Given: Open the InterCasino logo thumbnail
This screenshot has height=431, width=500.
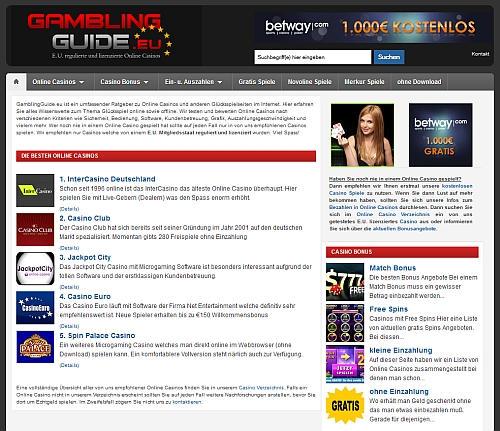Looking at the screenshot, I should coord(35,190).
